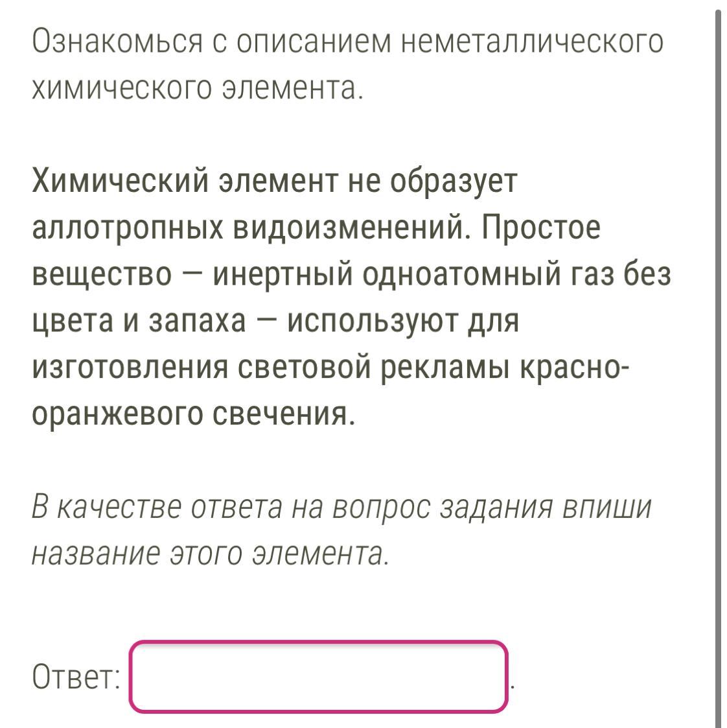Click the italic line "название этого элемента."

tap(211, 554)
